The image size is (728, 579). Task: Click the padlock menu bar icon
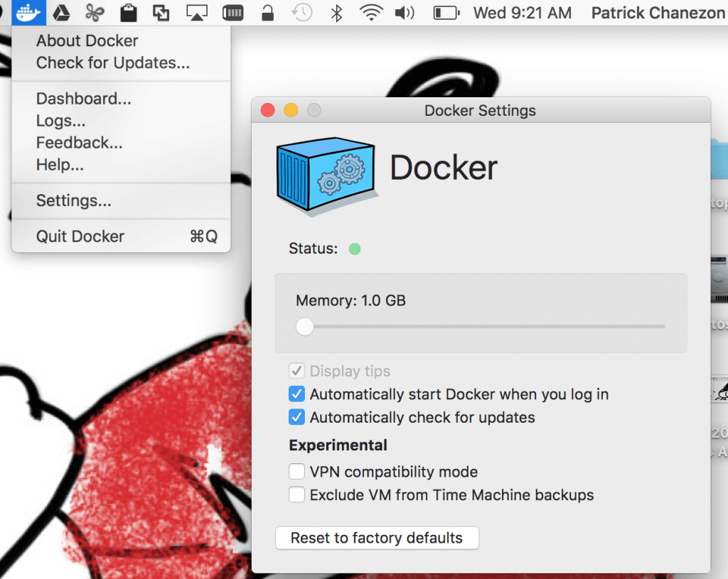[267, 13]
